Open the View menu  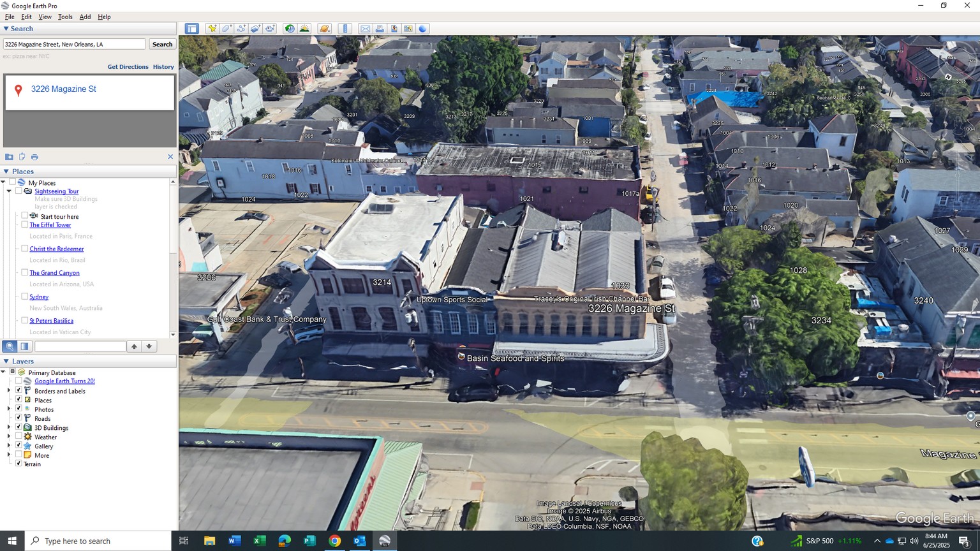click(x=45, y=17)
